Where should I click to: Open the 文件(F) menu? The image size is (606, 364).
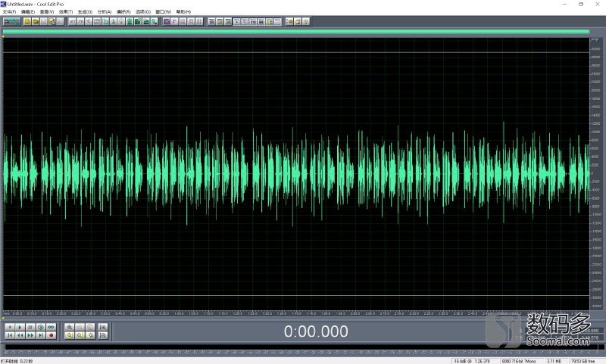click(9, 12)
